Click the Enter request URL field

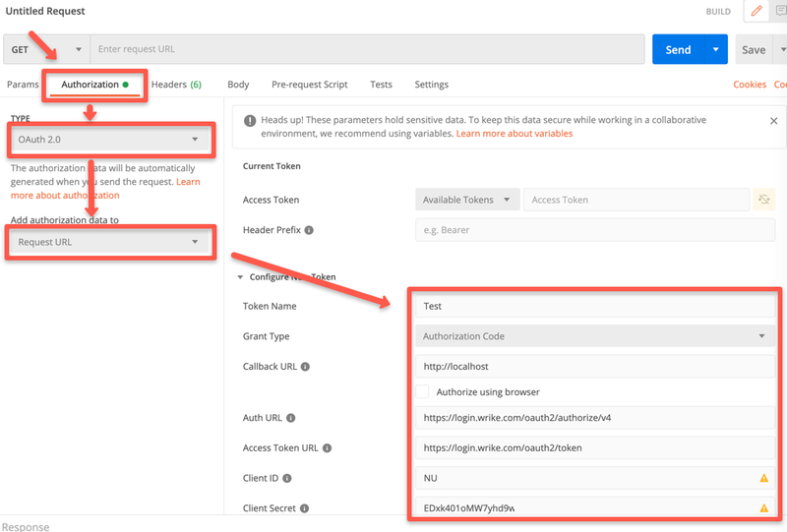[366, 49]
